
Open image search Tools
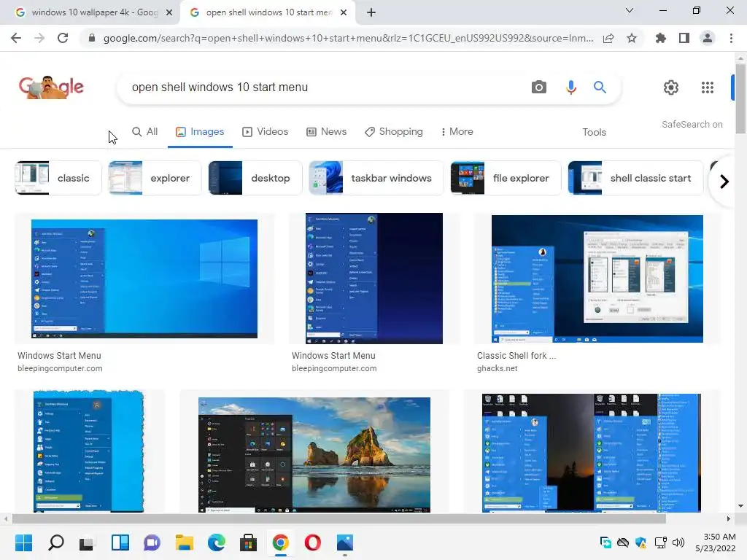pyautogui.click(x=594, y=133)
